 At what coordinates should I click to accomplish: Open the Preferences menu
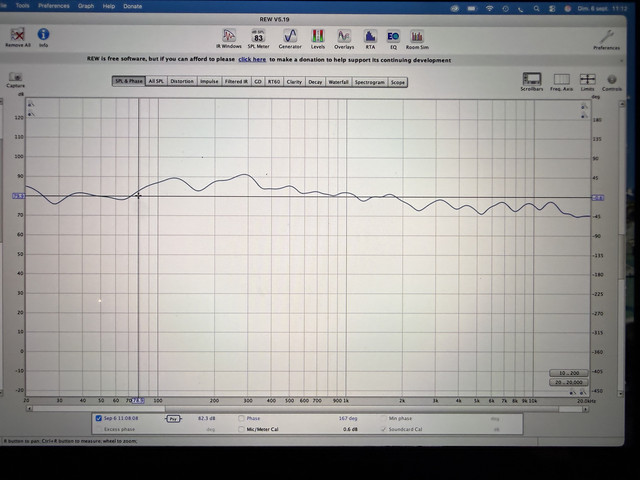(x=53, y=6)
